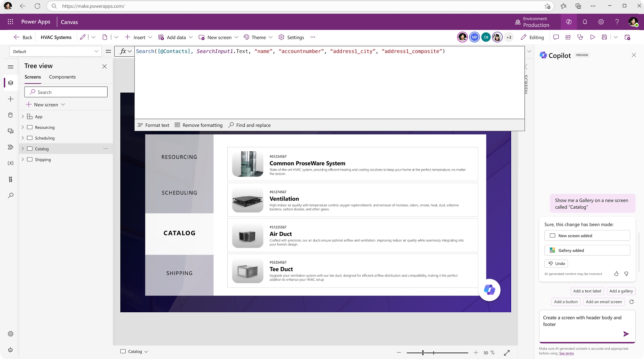Click the Play/Preview app button

[593, 37]
